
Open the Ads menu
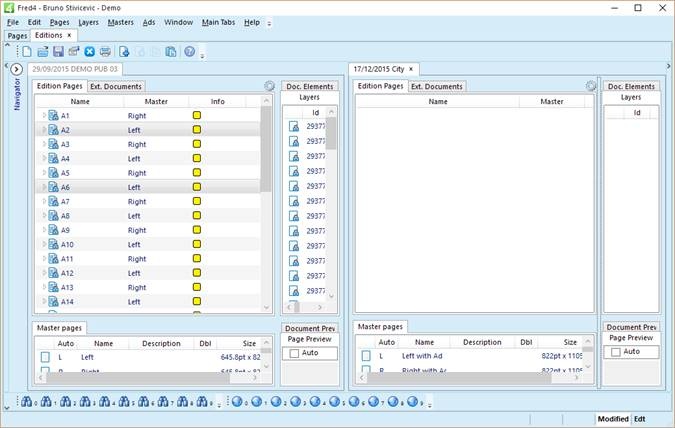point(149,22)
